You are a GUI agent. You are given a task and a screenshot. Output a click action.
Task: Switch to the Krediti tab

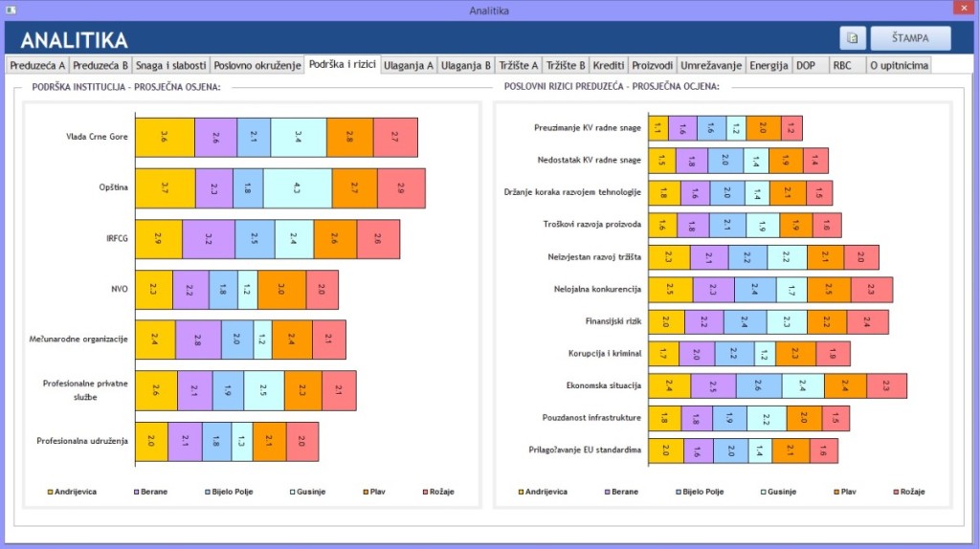tap(609, 66)
